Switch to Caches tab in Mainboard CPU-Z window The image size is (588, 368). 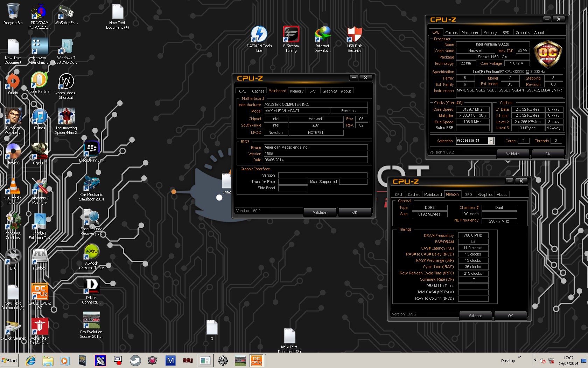(258, 91)
